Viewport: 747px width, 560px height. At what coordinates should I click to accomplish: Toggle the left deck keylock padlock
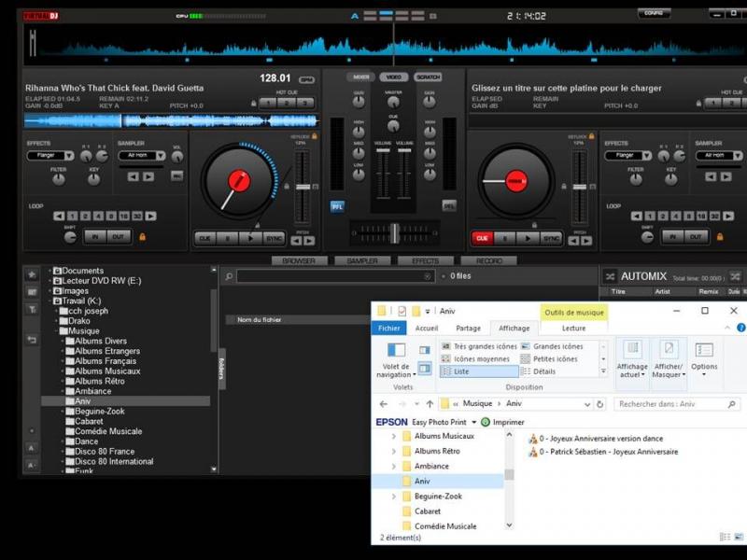(x=314, y=136)
